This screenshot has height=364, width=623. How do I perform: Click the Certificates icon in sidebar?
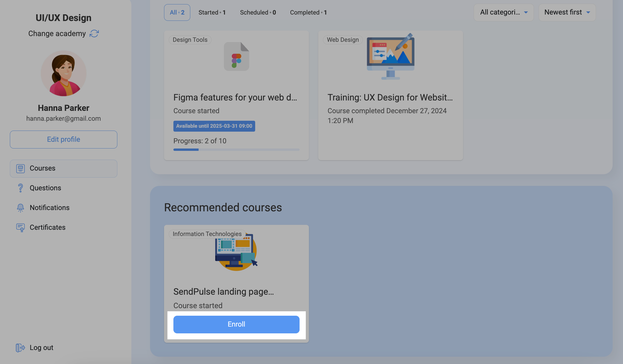click(21, 227)
